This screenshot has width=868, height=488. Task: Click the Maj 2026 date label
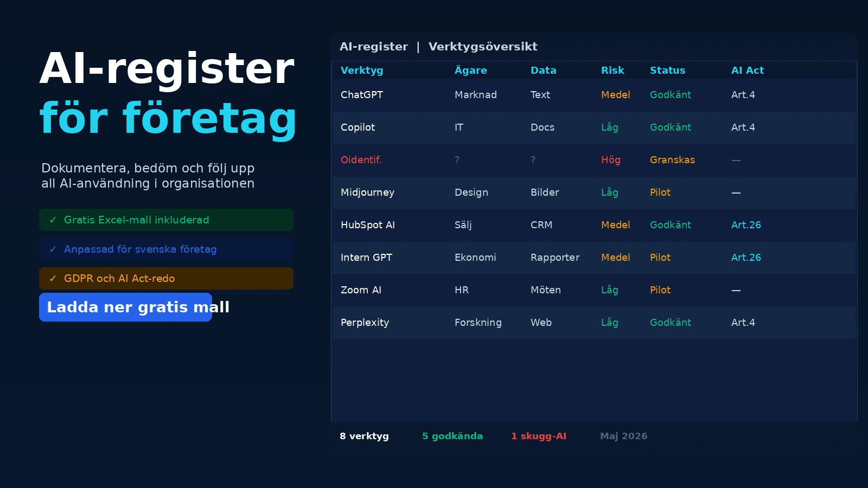(x=624, y=436)
